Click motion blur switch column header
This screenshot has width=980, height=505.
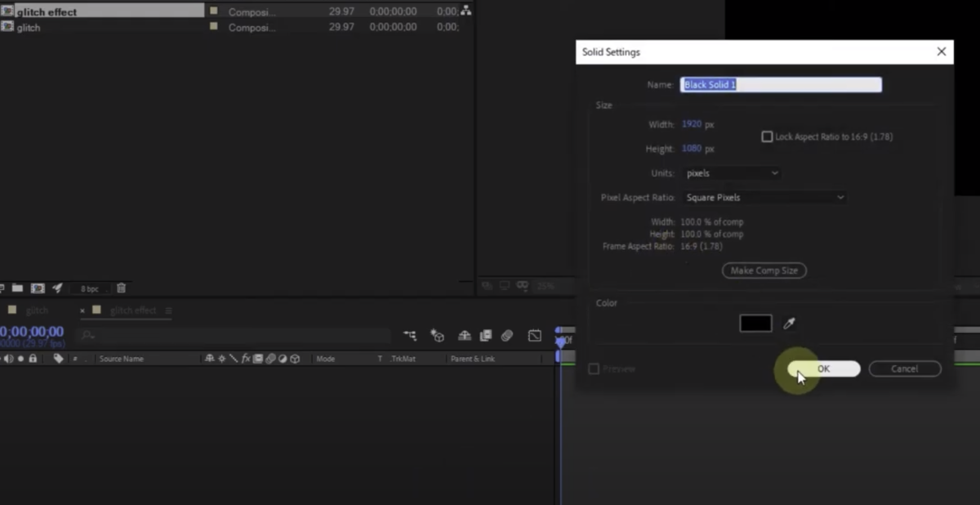tap(270, 359)
